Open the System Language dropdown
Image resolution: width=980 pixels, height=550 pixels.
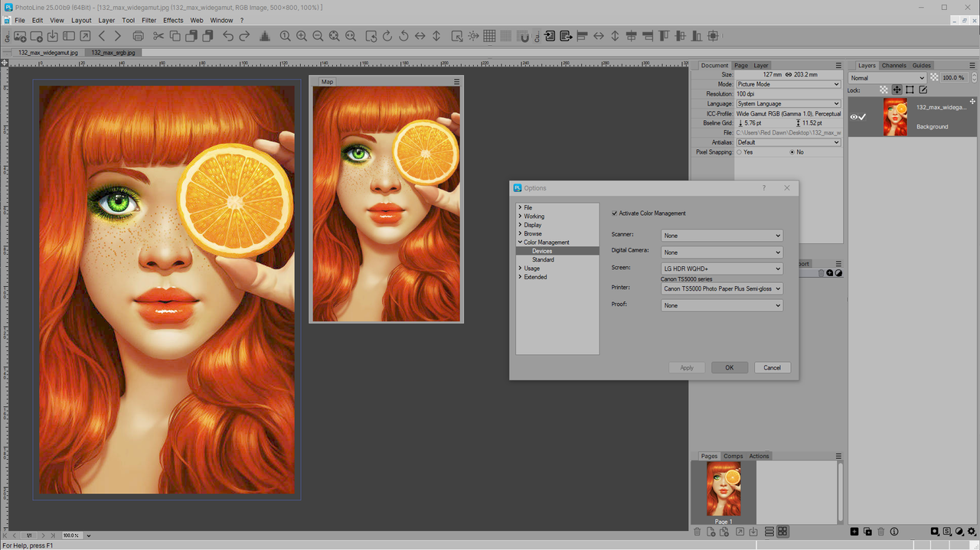788,103
